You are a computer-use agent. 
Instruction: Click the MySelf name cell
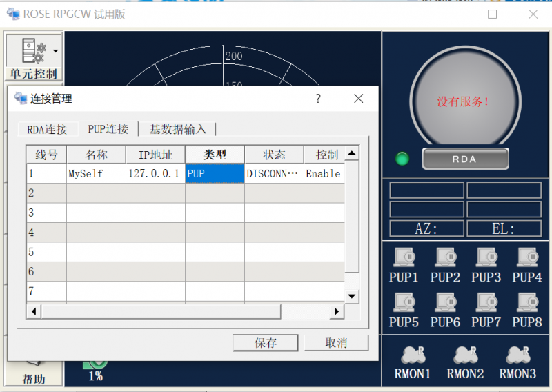[96, 174]
